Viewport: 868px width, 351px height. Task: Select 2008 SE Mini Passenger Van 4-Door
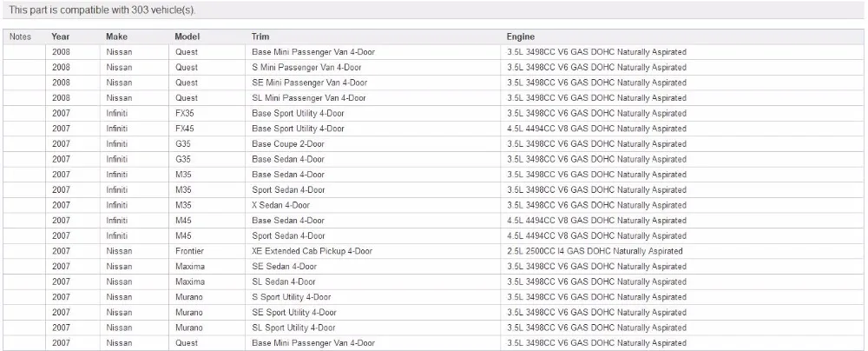point(310,83)
